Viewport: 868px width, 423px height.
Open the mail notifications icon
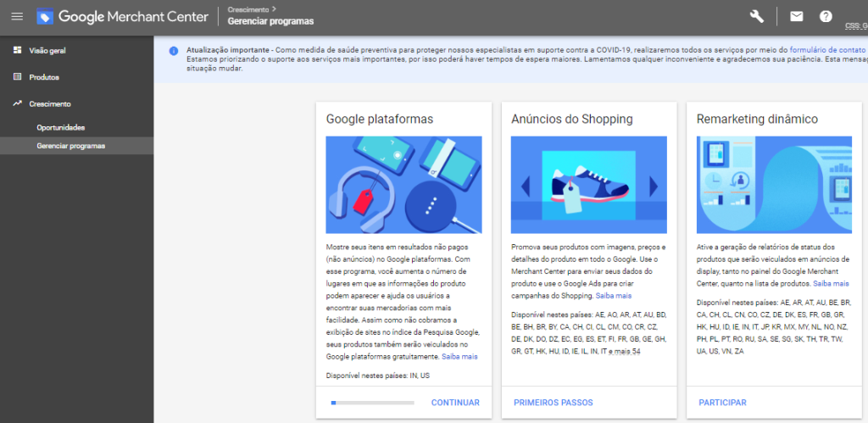(796, 16)
